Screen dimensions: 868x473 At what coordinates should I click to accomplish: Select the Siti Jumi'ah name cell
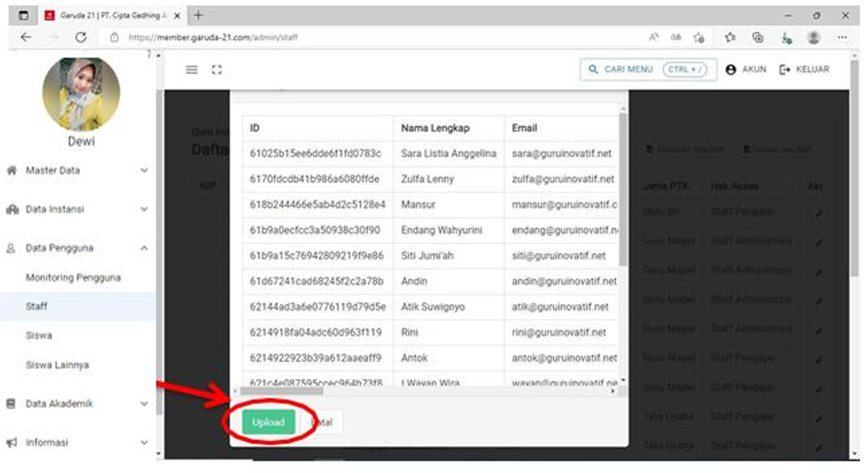427,255
